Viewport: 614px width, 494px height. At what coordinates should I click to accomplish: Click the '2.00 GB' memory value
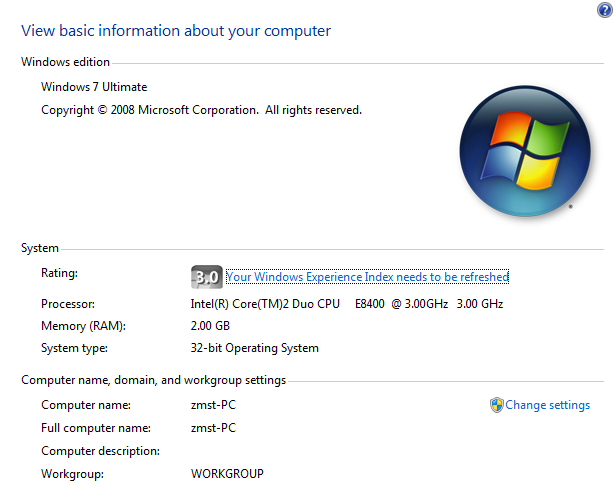tap(210, 326)
